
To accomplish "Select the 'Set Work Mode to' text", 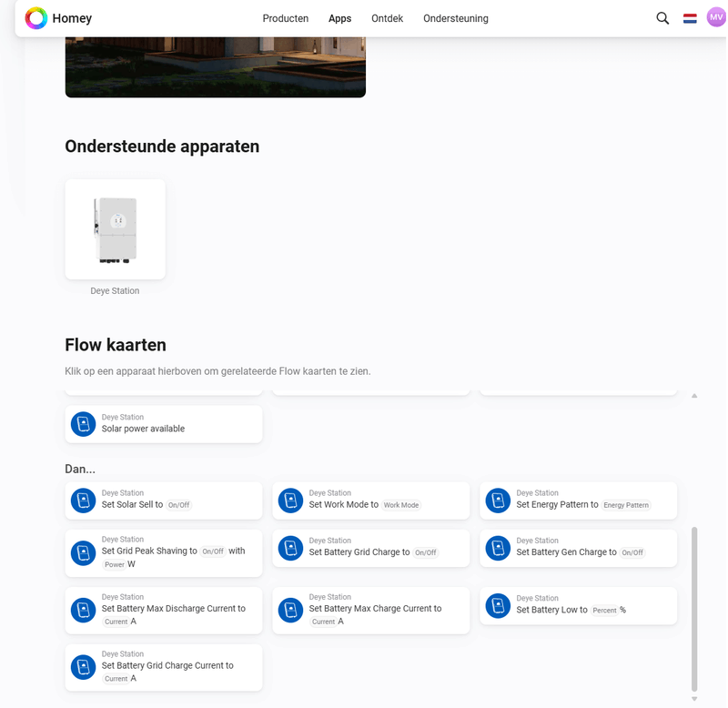I will click(344, 504).
